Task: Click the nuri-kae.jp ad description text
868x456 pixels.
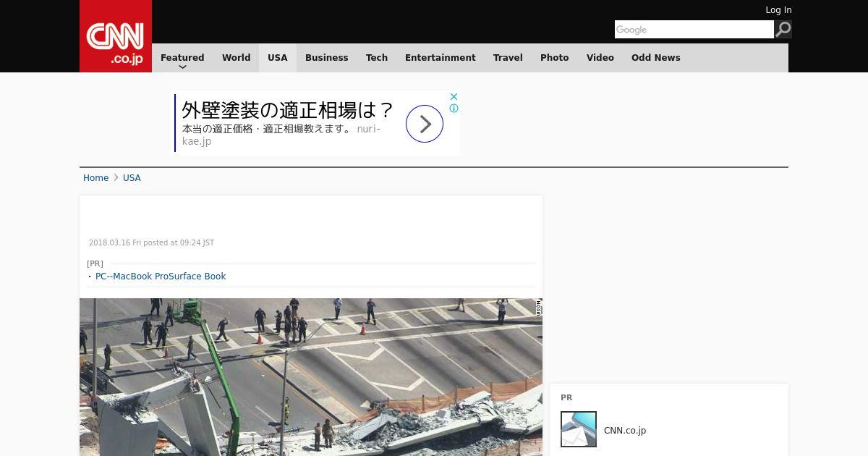Action: 281,135
